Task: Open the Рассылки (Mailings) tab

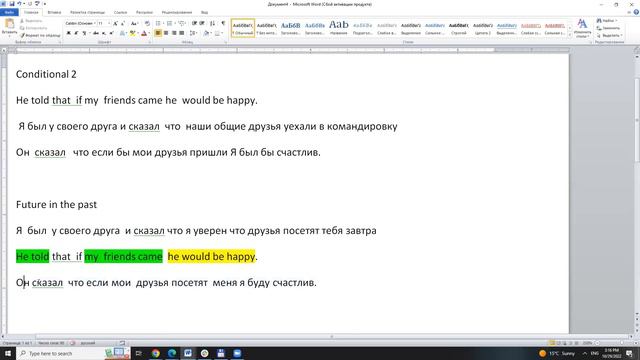Action: (x=144, y=12)
